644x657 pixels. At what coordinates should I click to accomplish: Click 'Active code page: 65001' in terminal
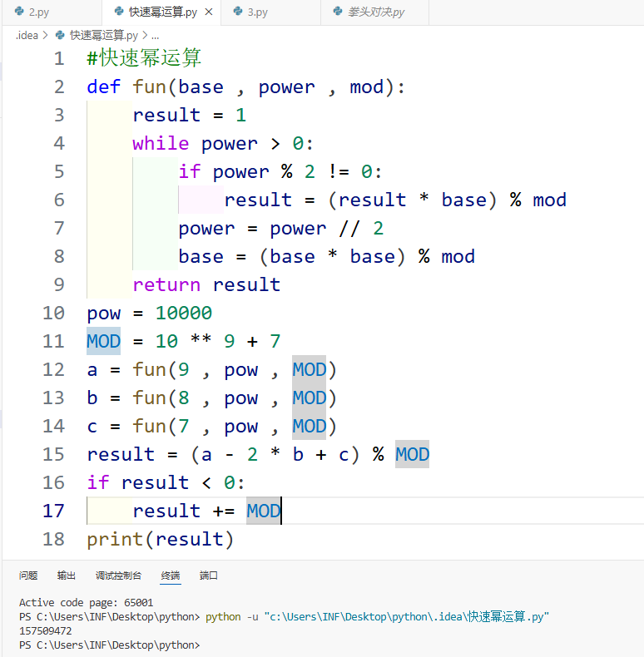[x=86, y=603]
